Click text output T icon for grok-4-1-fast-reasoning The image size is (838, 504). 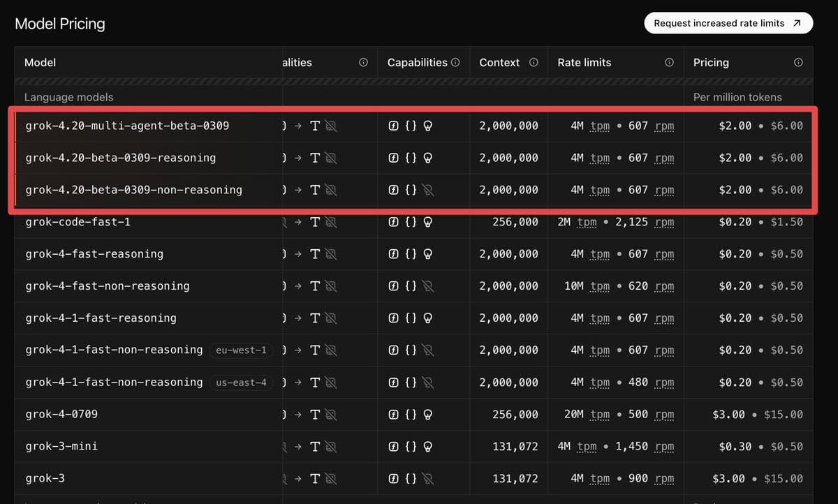[x=314, y=318]
